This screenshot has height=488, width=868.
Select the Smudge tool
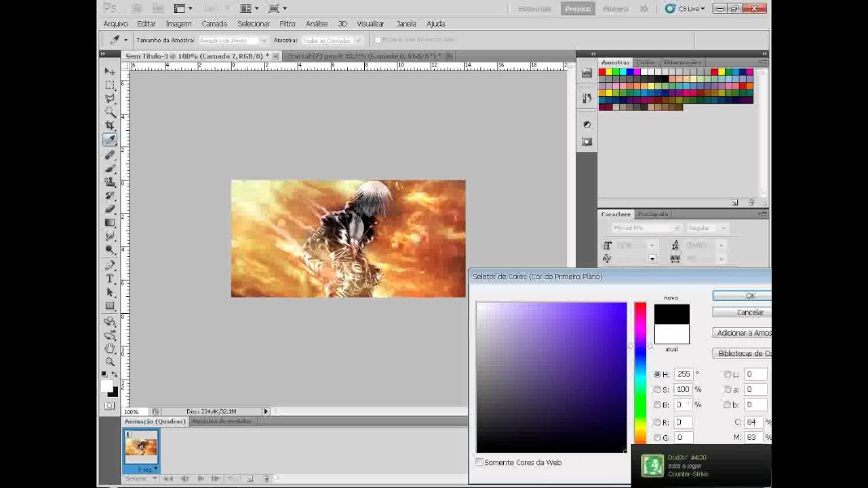(x=110, y=236)
